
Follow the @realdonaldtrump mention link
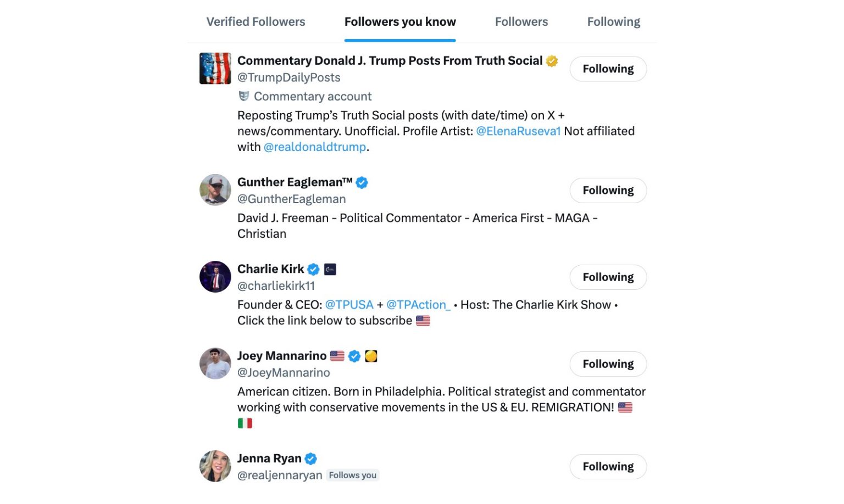(315, 147)
